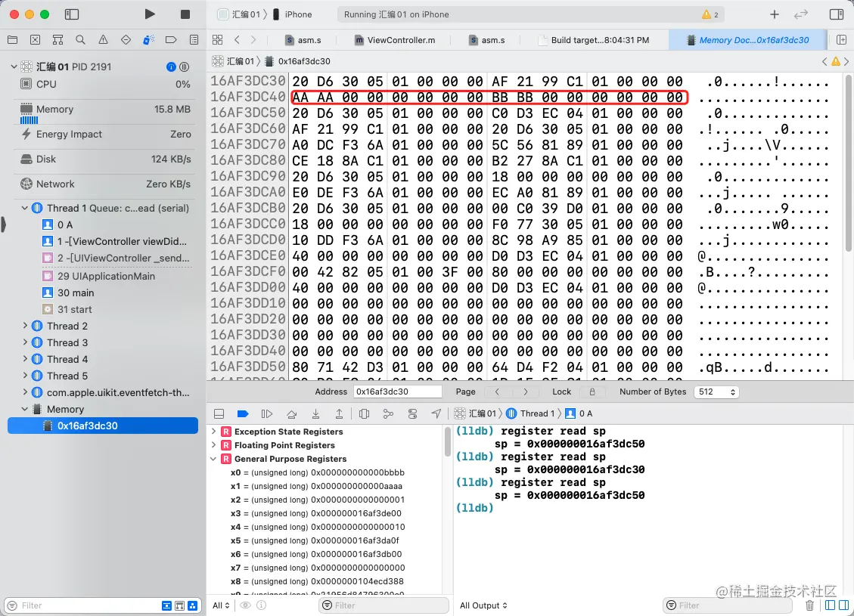This screenshot has width=854, height=616.
Task: Expand Floating Point Registers
Action: click(x=213, y=444)
